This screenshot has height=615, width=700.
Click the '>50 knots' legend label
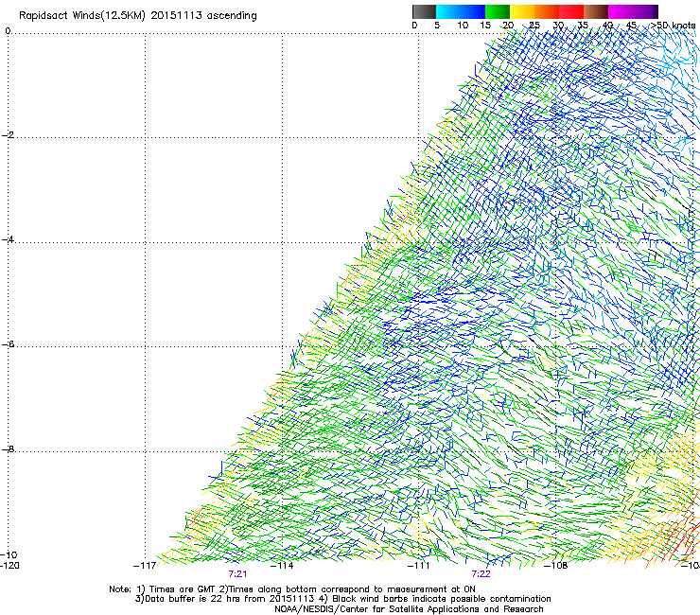[673, 26]
